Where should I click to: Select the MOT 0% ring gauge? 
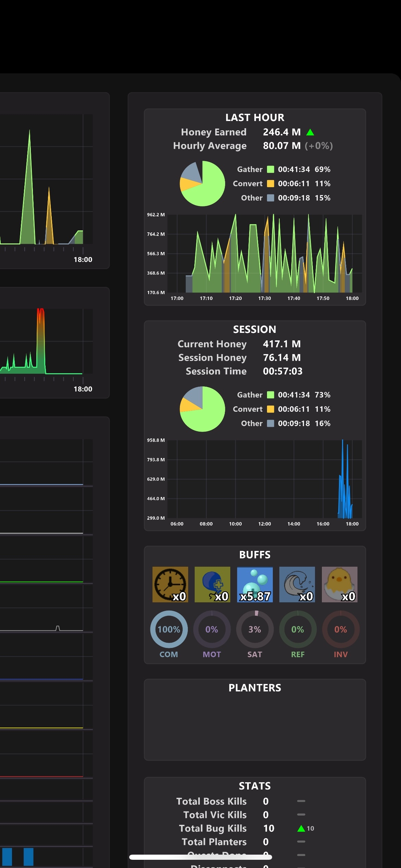[x=212, y=629]
